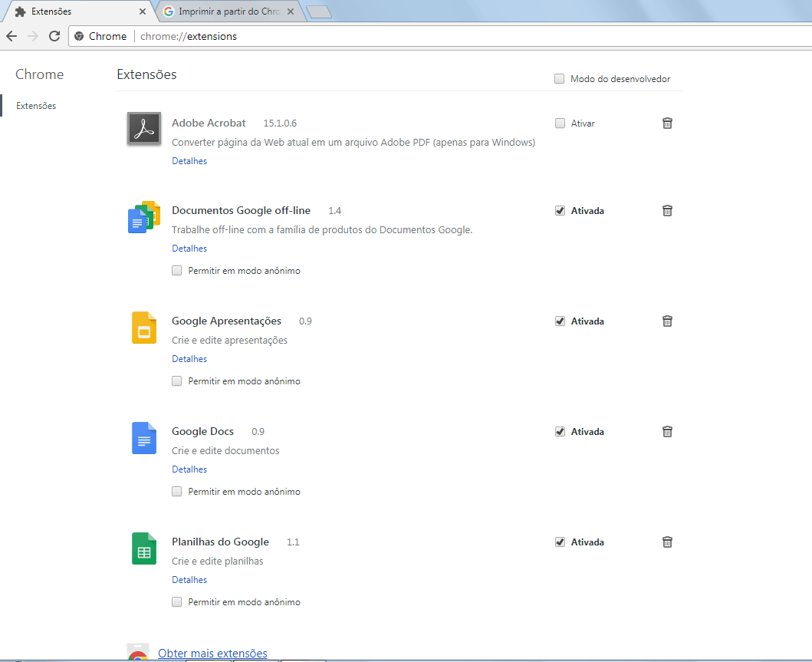Click the Crie e edite apresentações description
This screenshot has width=812, height=662.
tap(229, 341)
